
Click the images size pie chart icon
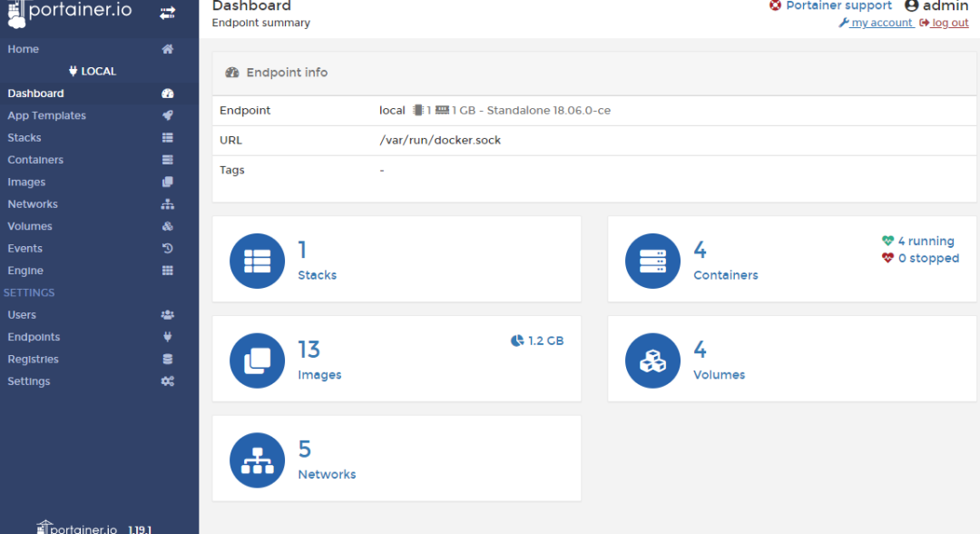pyautogui.click(x=517, y=341)
